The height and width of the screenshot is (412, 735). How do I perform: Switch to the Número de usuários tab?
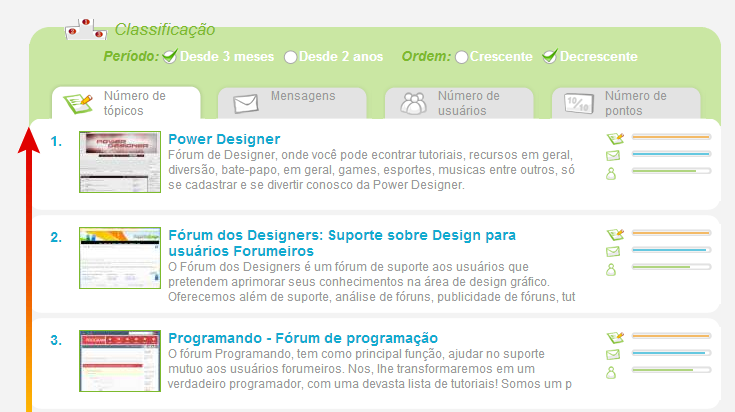(x=459, y=103)
